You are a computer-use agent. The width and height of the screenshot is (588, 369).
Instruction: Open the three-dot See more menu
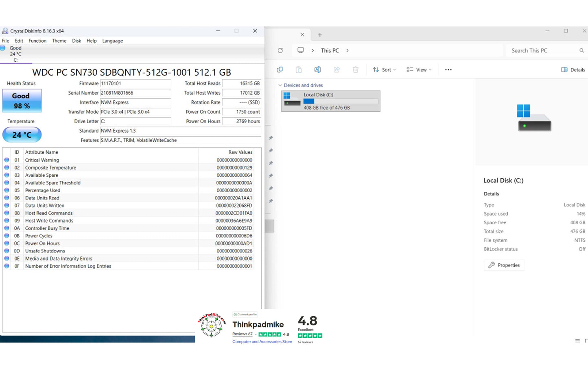click(x=448, y=70)
